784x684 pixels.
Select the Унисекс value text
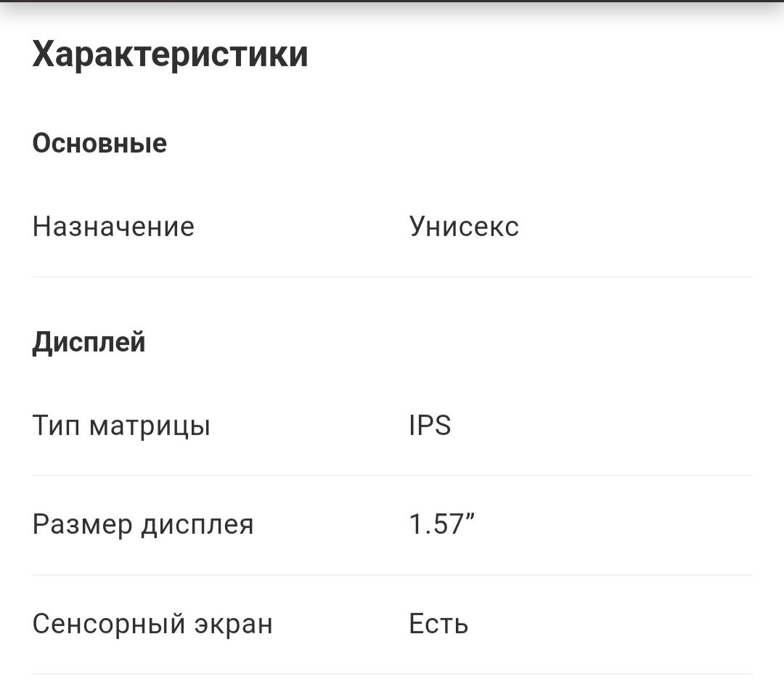point(464,227)
